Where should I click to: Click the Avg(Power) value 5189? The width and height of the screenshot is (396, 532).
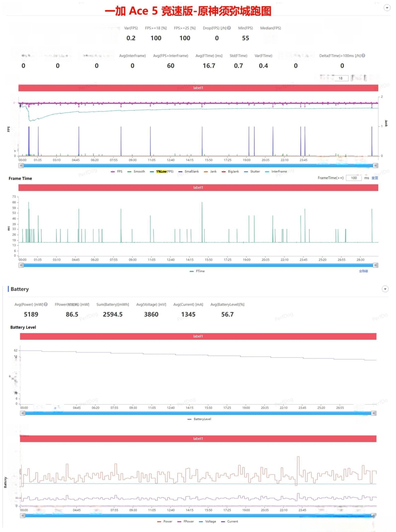pyautogui.click(x=31, y=314)
